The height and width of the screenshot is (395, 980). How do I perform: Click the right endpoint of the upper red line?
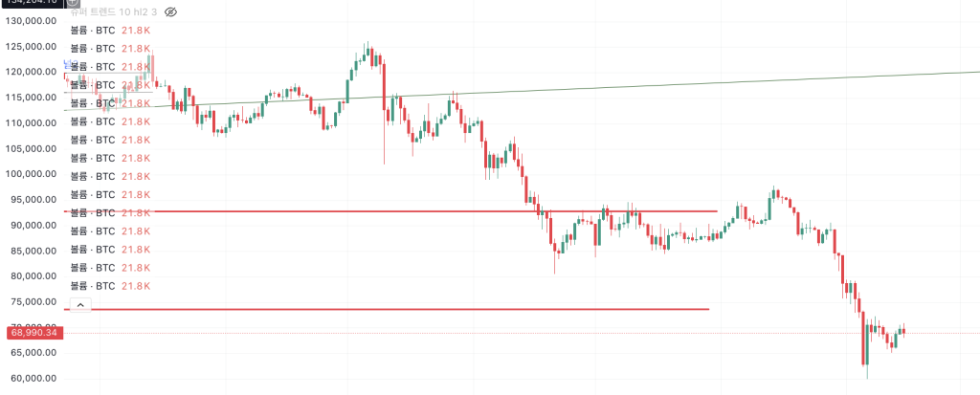pyautogui.click(x=717, y=211)
